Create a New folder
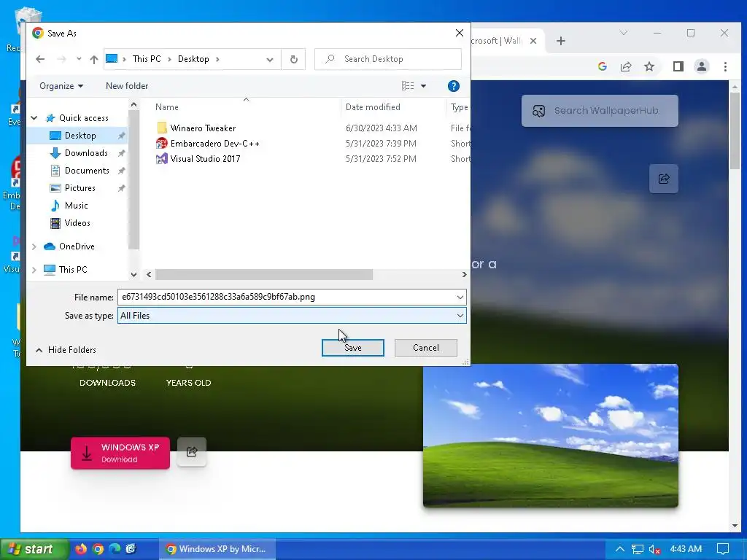 [127, 86]
